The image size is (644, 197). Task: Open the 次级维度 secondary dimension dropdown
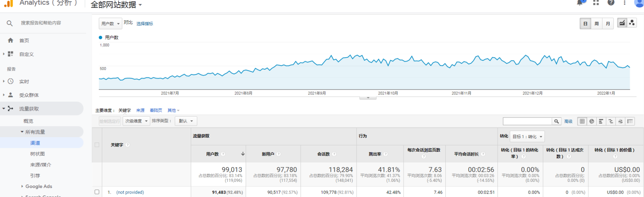tap(136, 121)
